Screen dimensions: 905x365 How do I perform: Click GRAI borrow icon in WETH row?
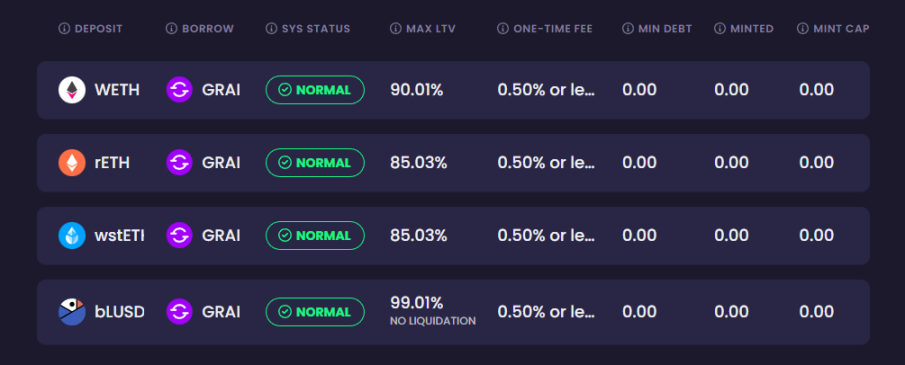pos(179,90)
